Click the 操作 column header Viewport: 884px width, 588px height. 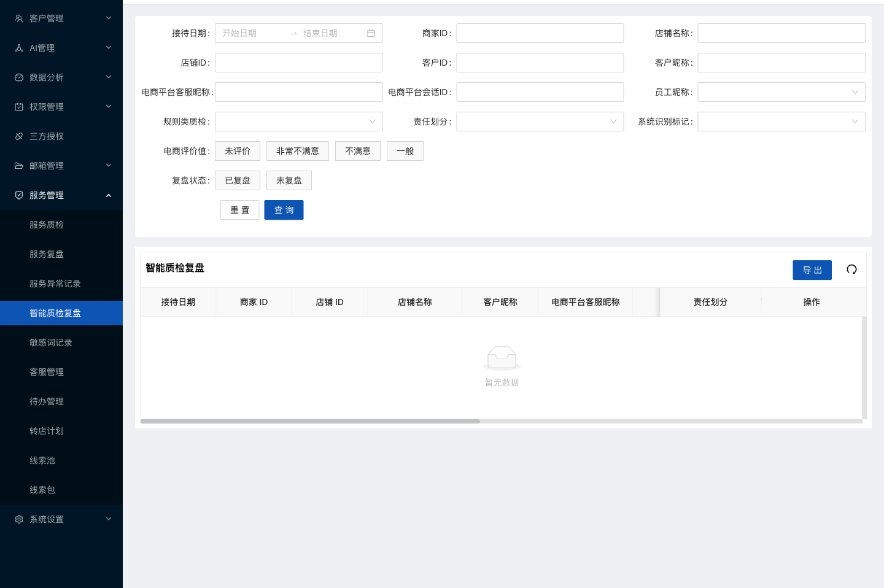coord(812,302)
